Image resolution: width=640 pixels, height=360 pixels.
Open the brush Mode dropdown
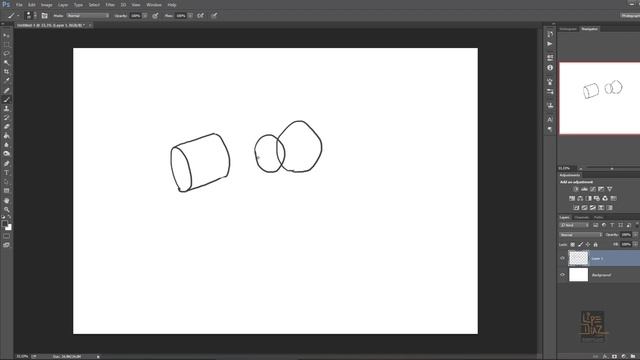coord(88,16)
